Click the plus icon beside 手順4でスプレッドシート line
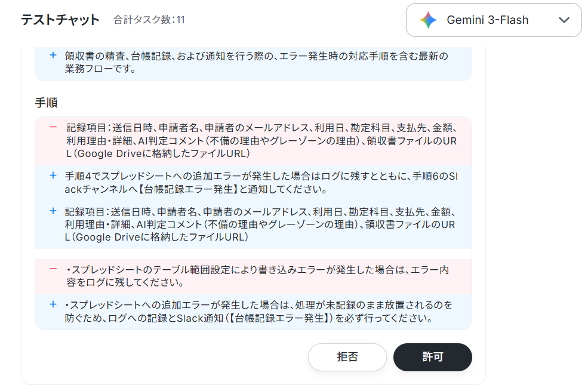Image resolution: width=588 pixels, height=388 pixels. tap(53, 175)
